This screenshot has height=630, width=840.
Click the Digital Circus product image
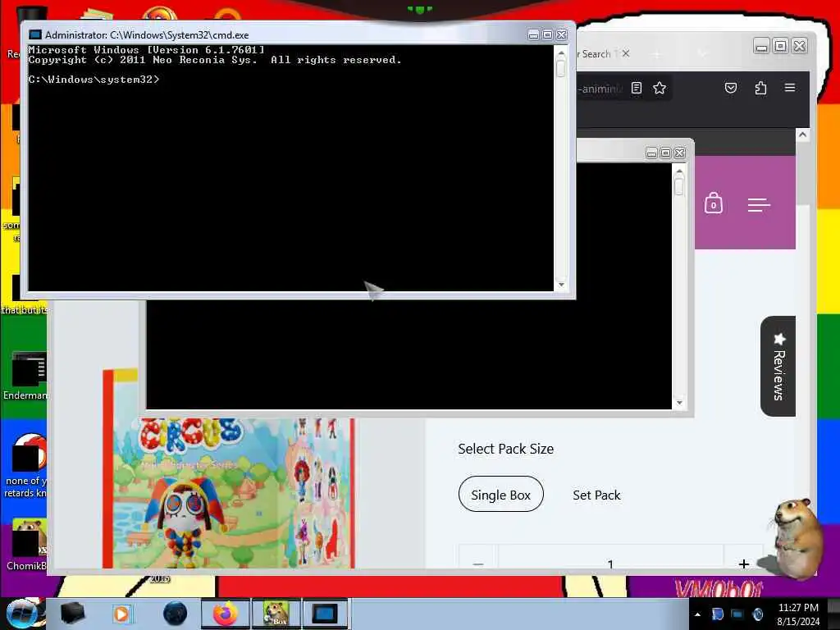point(229,493)
